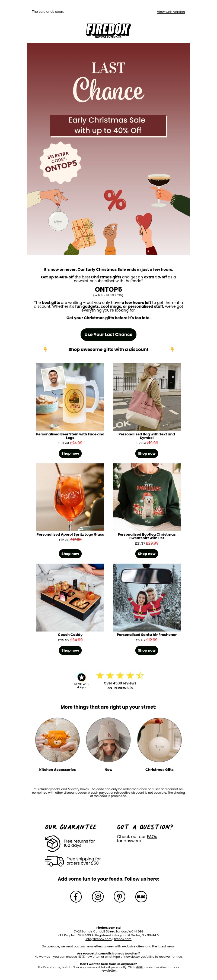Screen dimensions: 217x980
Task: Open the info@firebox.com email link
Action: pyautogui.click(x=98, y=939)
